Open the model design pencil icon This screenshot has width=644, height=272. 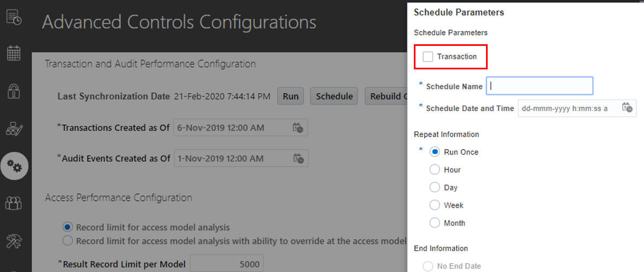tap(14, 129)
